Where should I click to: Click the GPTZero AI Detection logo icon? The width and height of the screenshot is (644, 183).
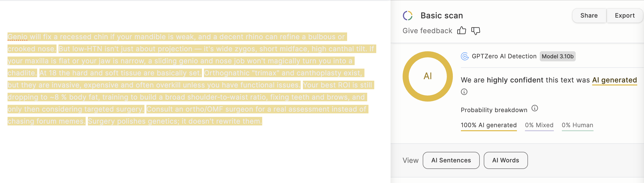coord(465,56)
